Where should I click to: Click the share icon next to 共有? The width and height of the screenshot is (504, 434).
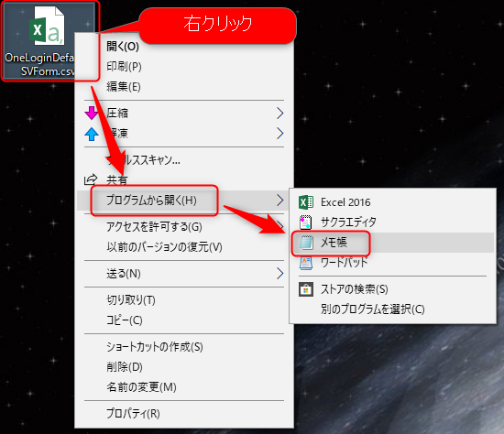pos(91,179)
